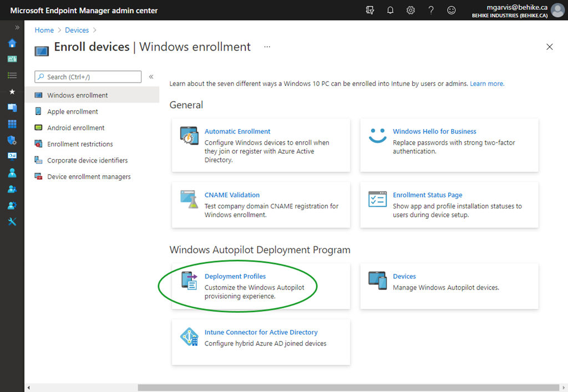
Task: Open the help question mark menu
Action: (x=431, y=10)
